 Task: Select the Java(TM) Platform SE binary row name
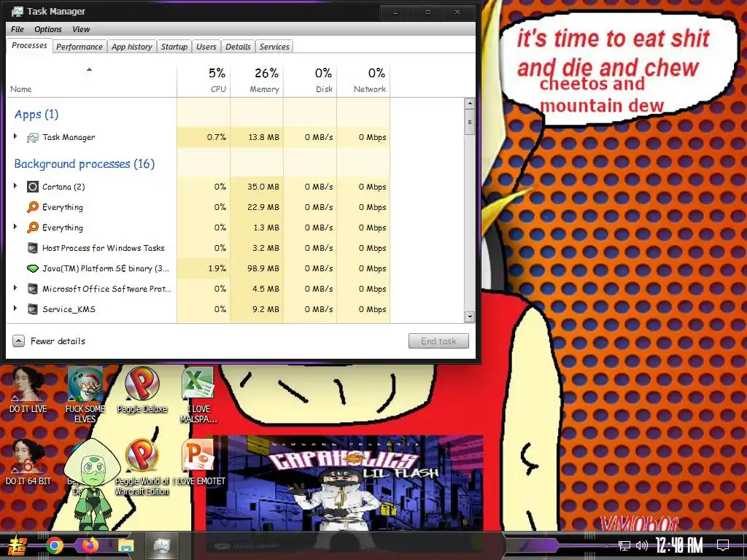pyautogui.click(x=105, y=268)
